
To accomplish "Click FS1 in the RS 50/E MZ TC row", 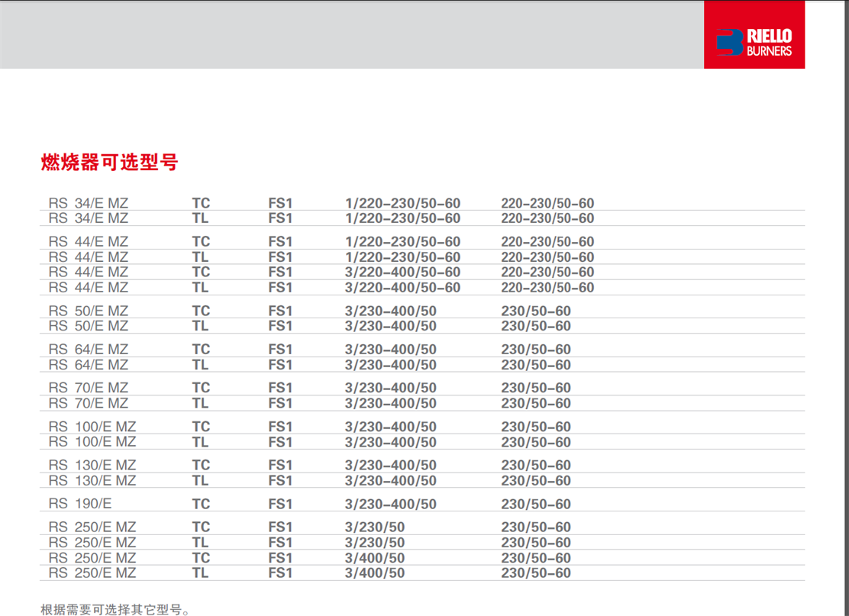I will [x=280, y=311].
